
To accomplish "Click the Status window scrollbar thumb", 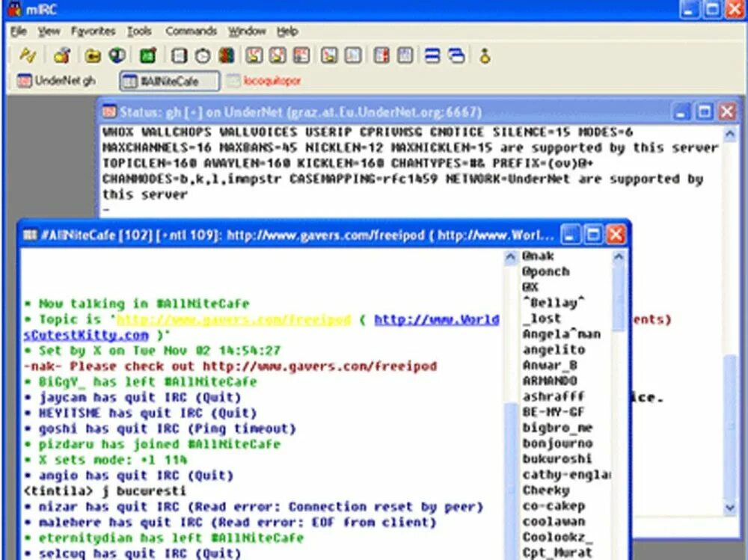I will pos(729,427).
